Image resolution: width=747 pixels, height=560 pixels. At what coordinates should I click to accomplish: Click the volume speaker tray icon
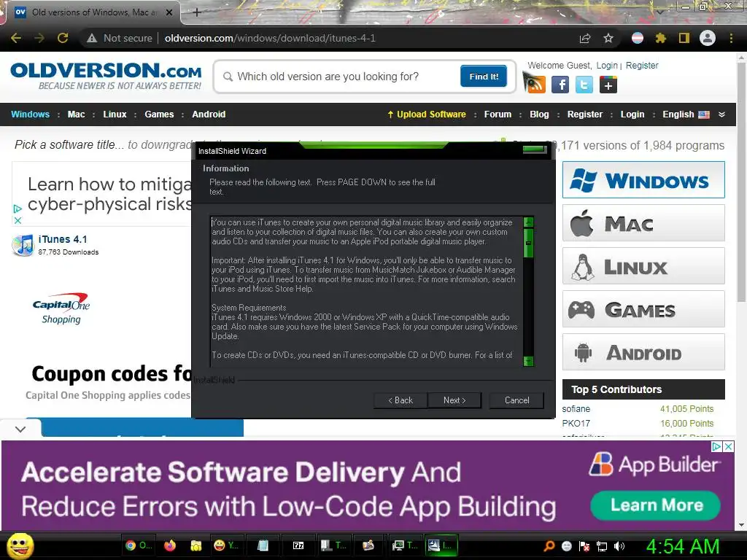point(619,546)
